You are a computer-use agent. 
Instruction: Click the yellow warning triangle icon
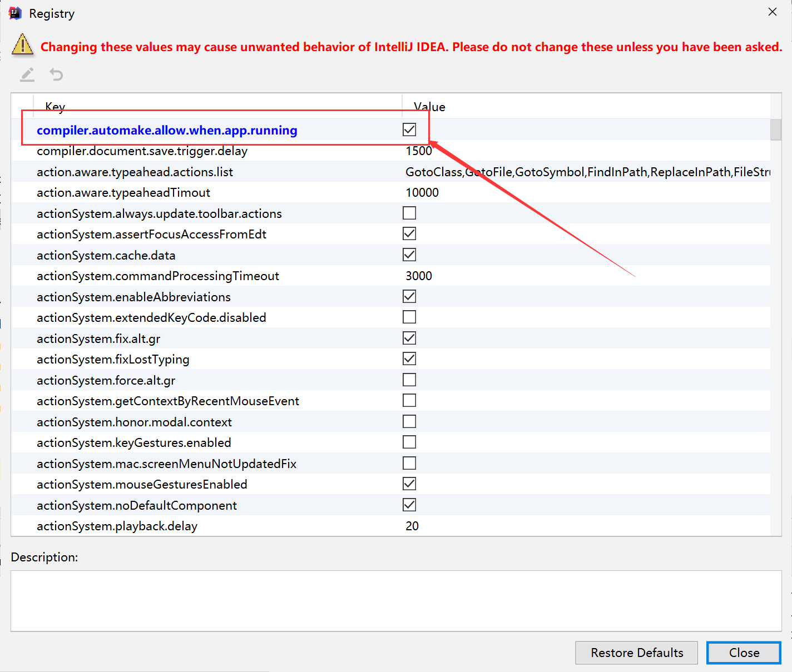[x=22, y=44]
